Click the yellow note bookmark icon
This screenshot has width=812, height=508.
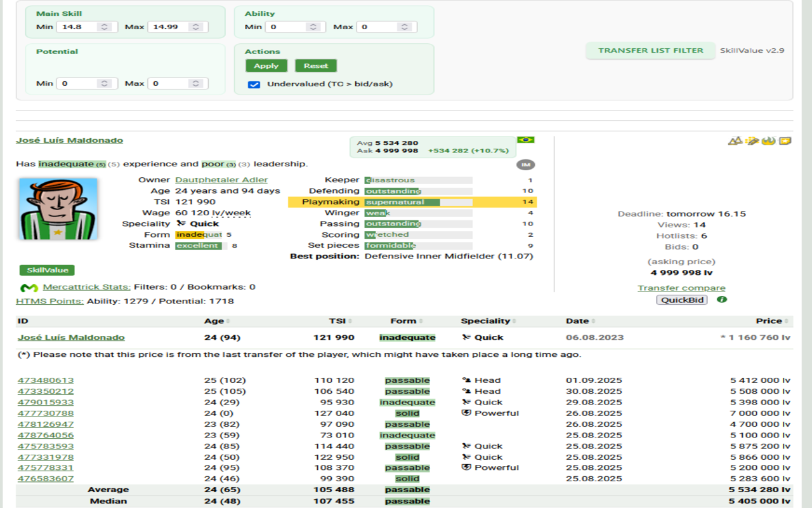(x=785, y=140)
